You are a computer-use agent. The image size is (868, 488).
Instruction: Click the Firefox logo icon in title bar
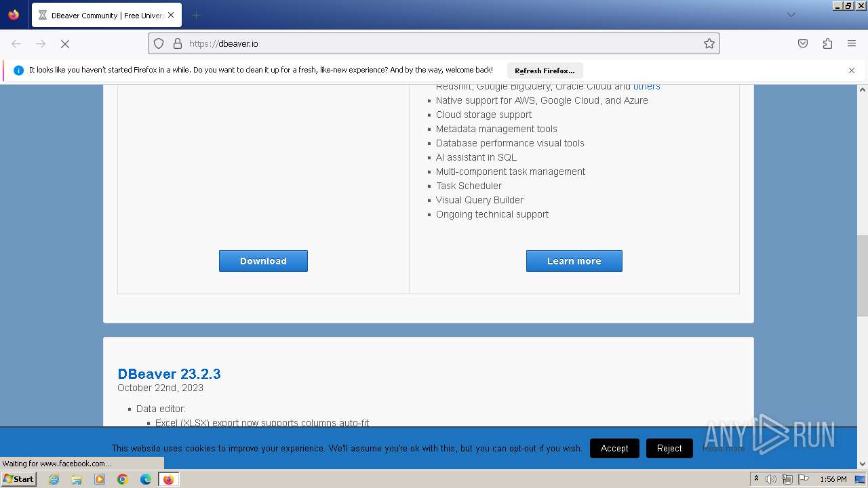[x=14, y=14]
